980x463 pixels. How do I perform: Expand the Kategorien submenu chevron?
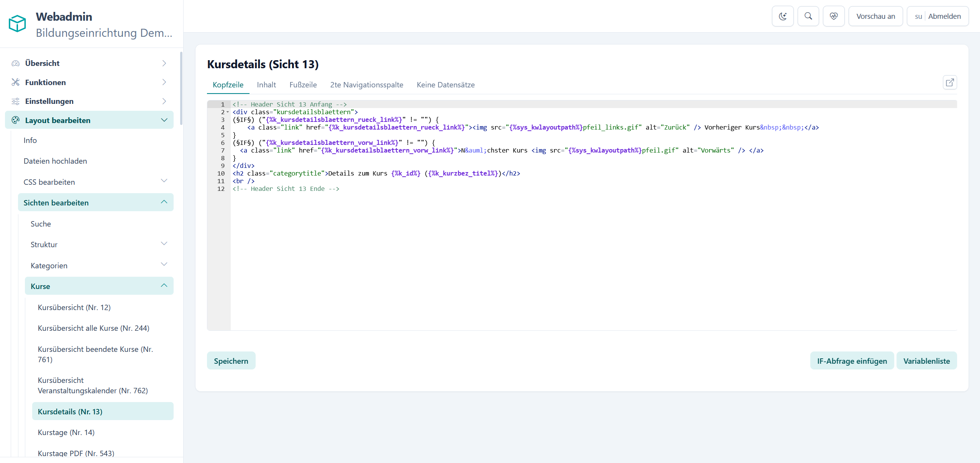coord(164,264)
